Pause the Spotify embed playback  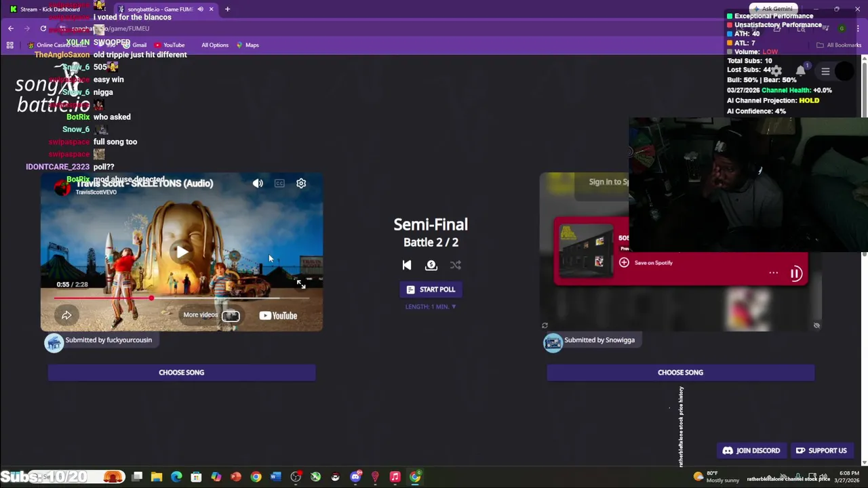[x=796, y=273]
